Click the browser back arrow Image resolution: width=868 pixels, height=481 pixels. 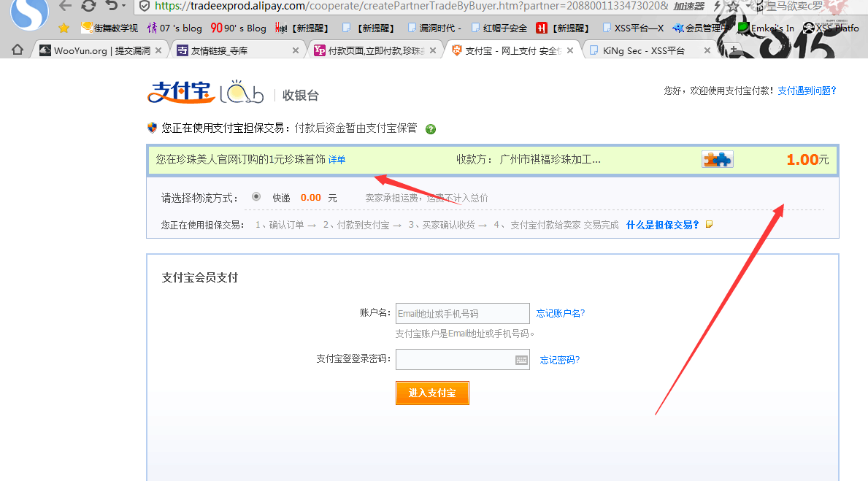pyautogui.click(x=65, y=6)
